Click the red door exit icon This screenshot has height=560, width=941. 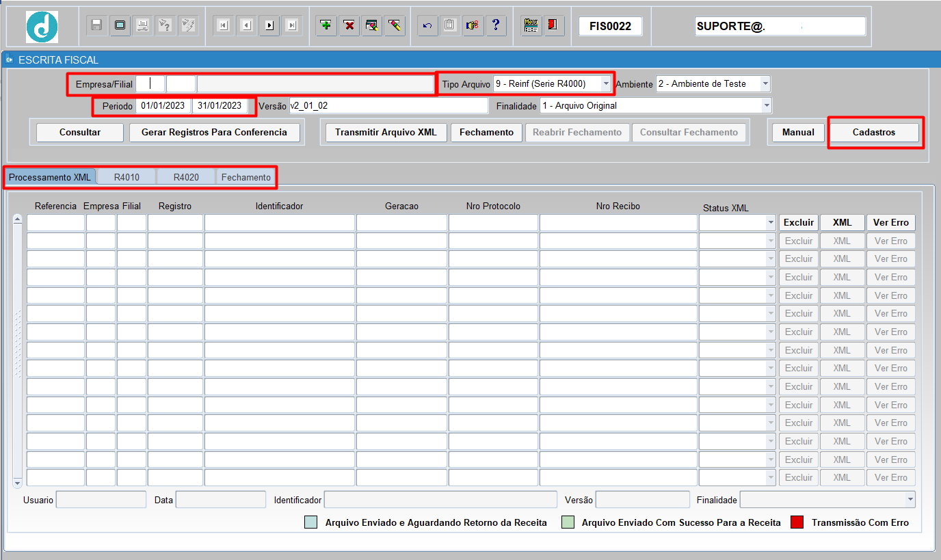pyautogui.click(x=553, y=25)
